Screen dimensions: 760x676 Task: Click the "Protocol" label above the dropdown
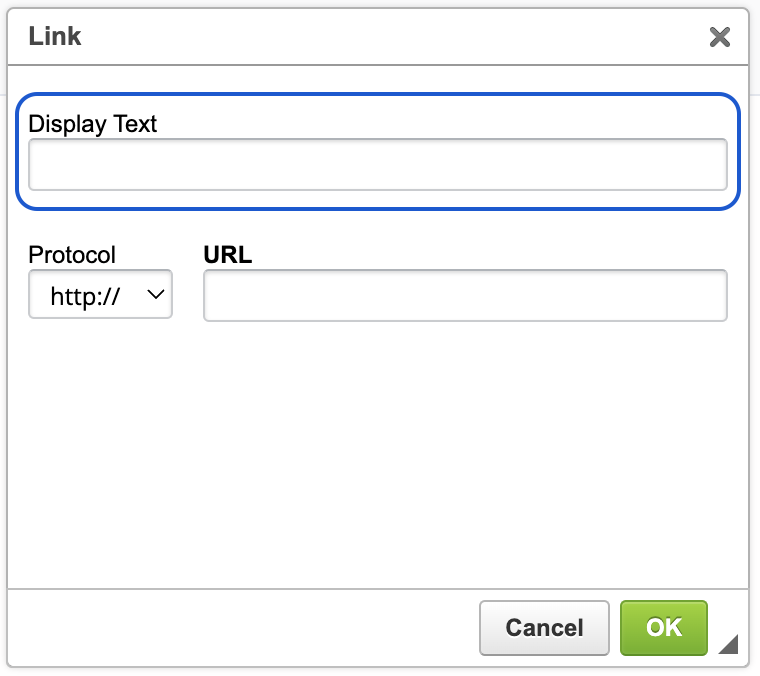click(x=72, y=254)
